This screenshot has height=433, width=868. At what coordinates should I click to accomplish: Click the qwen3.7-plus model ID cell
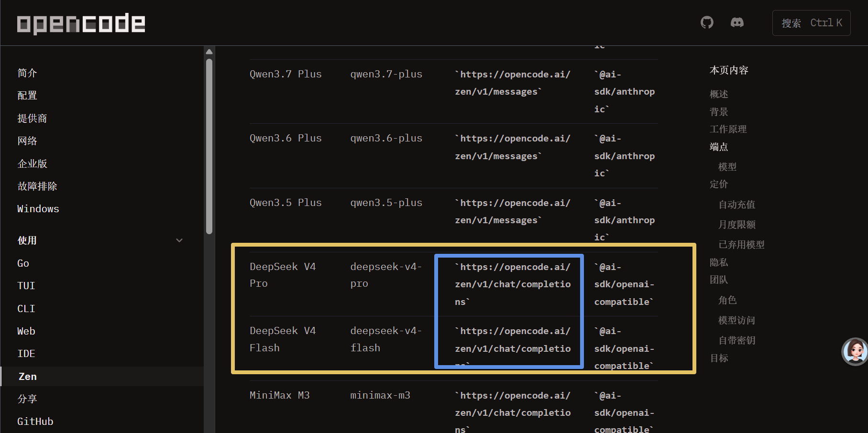tap(386, 74)
